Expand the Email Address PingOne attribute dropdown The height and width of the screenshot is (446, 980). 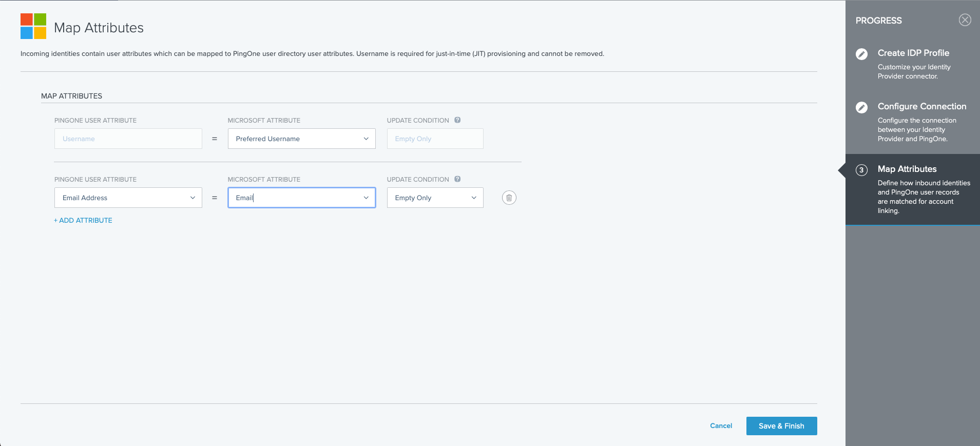(x=128, y=198)
